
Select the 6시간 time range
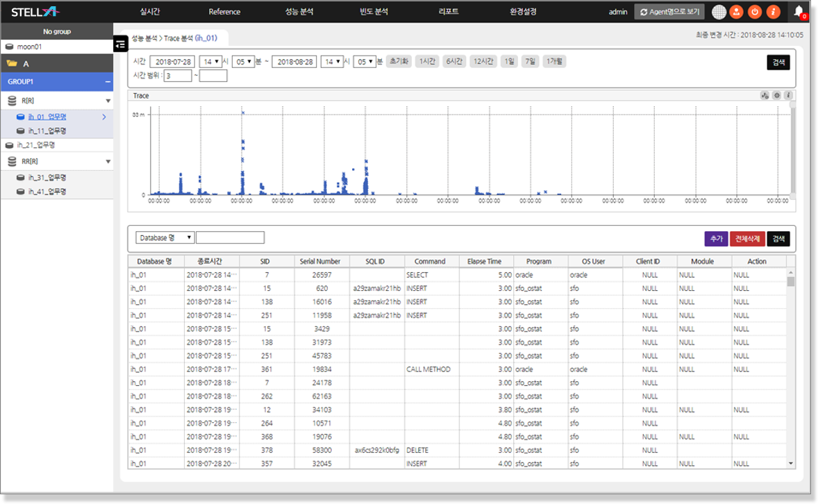(454, 62)
